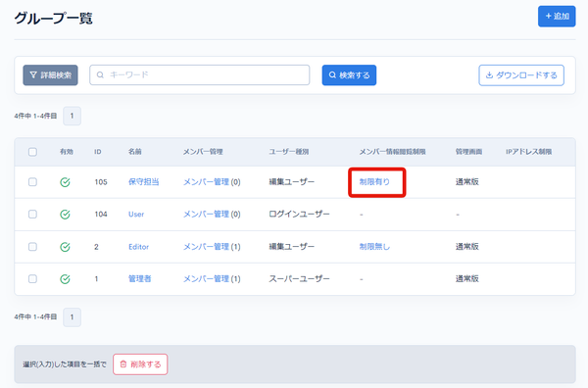Check the checkbox for the Editor row
Screen dimensions: 588x388
click(x=32, y=247)
